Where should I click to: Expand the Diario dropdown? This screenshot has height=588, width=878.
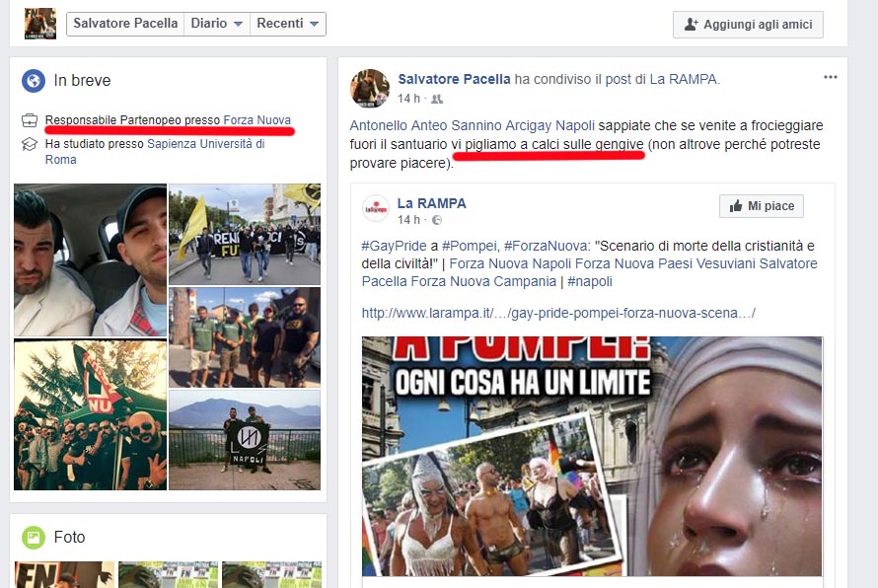click(217, 24)
